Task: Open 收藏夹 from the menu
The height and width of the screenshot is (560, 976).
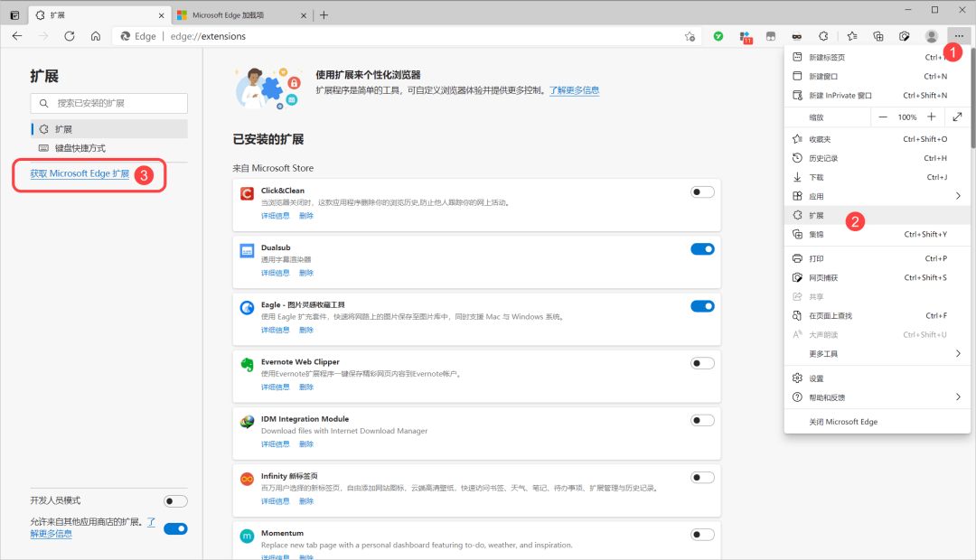Action: click(877, 139)
